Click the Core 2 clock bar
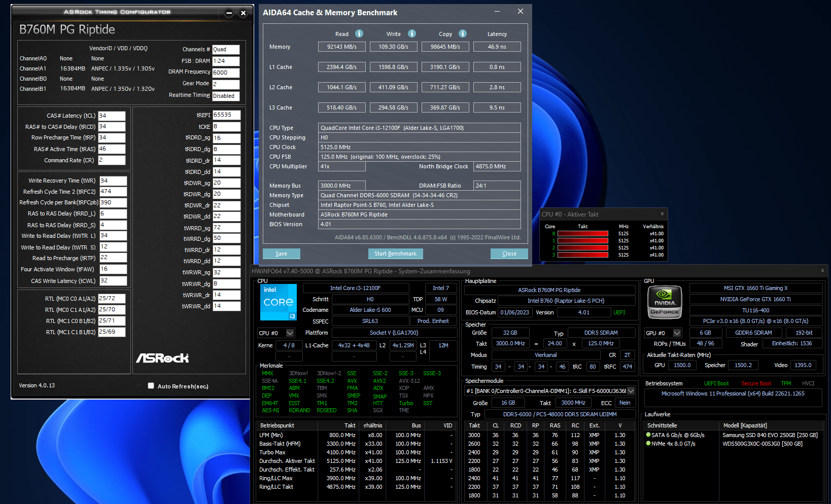 tap(583, 248)
